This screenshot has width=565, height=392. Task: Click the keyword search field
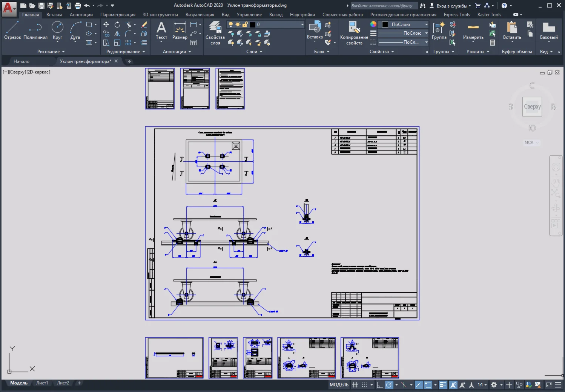tap(384, 6)
